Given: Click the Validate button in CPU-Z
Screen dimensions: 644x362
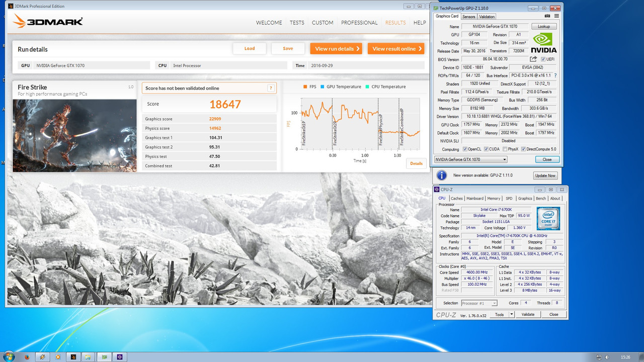Looking at the screenshot, I should coord(528,314).
